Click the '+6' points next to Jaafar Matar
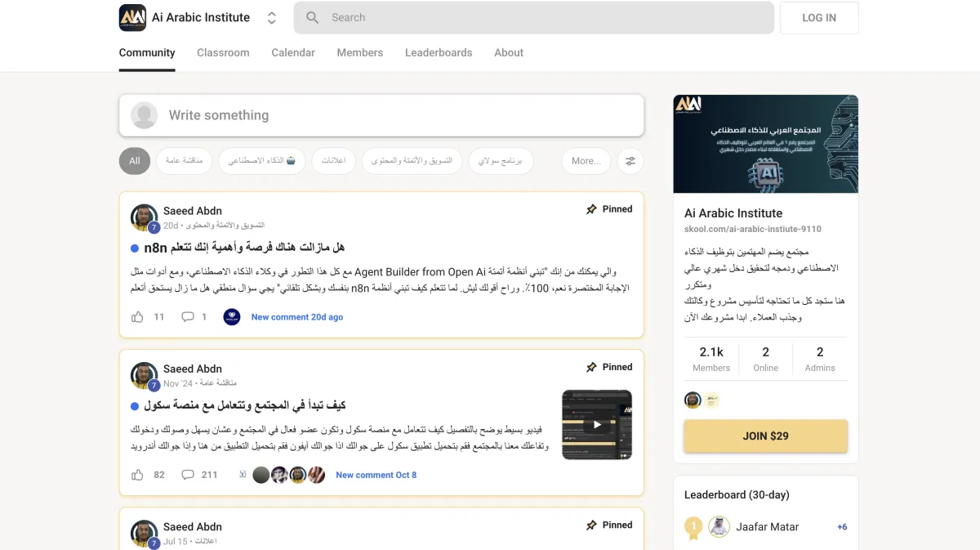Screen dimensions: 980x550 (x=842, y=527)
